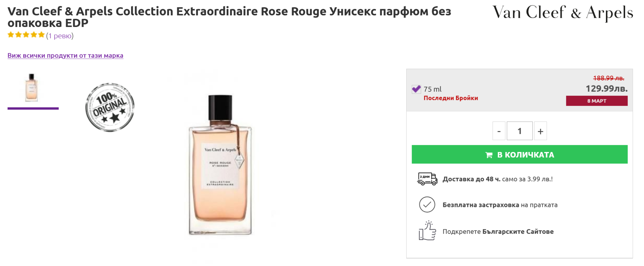The image size is (644, 266).
Task: Click the 100% Original stamp badge
Action: [x=110, y=107]
